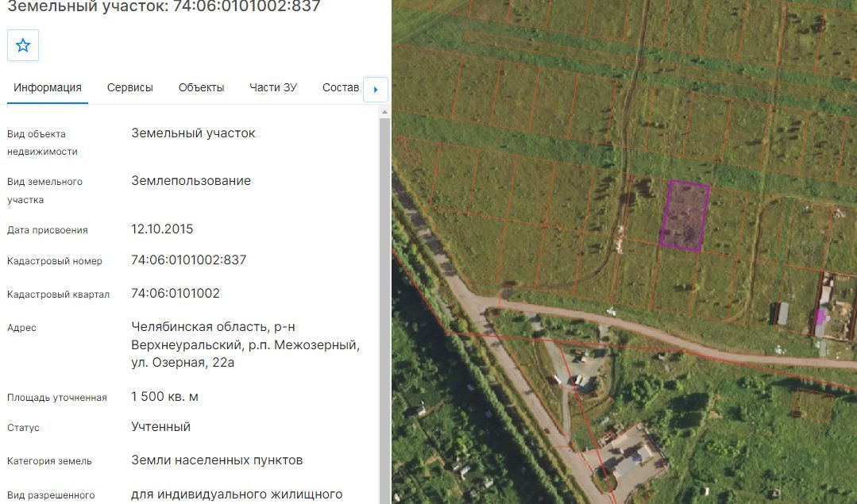Switch to the Объекты tab
This screenshot has height=504, width=857.
coord(202,87)
